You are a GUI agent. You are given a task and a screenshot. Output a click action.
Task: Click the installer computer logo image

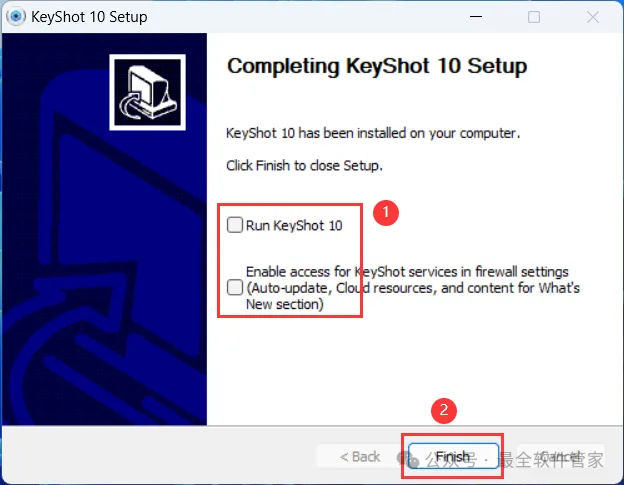click(147, 92)
